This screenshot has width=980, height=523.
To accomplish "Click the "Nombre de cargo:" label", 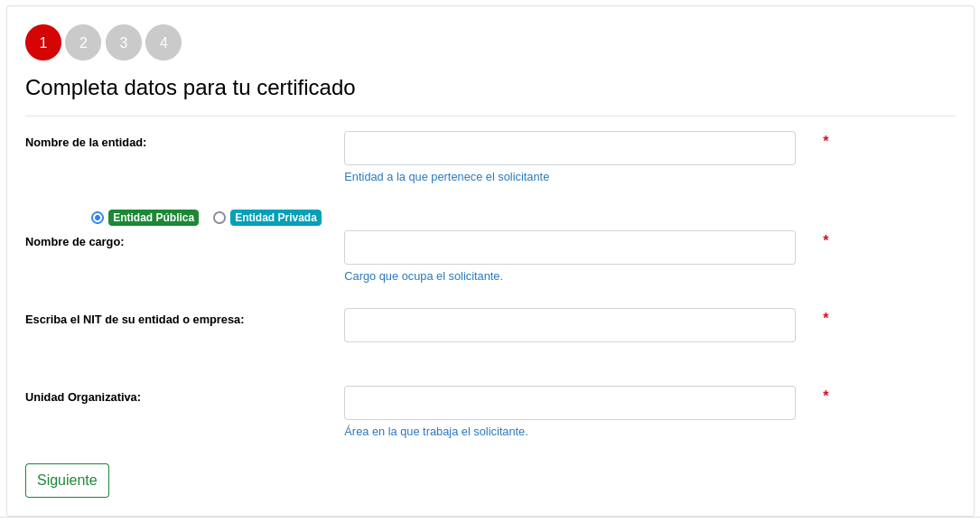I will pos(75,241).
